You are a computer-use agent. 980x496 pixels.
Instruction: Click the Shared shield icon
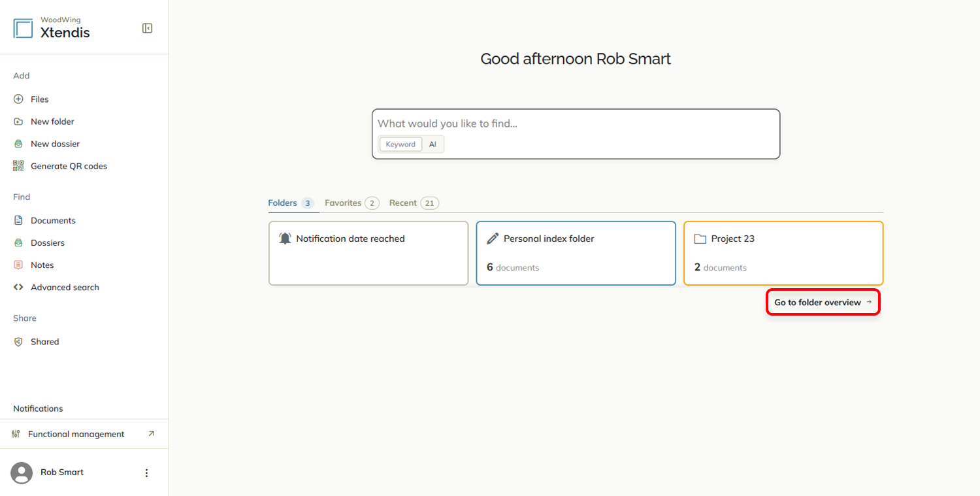pos(18,342)
